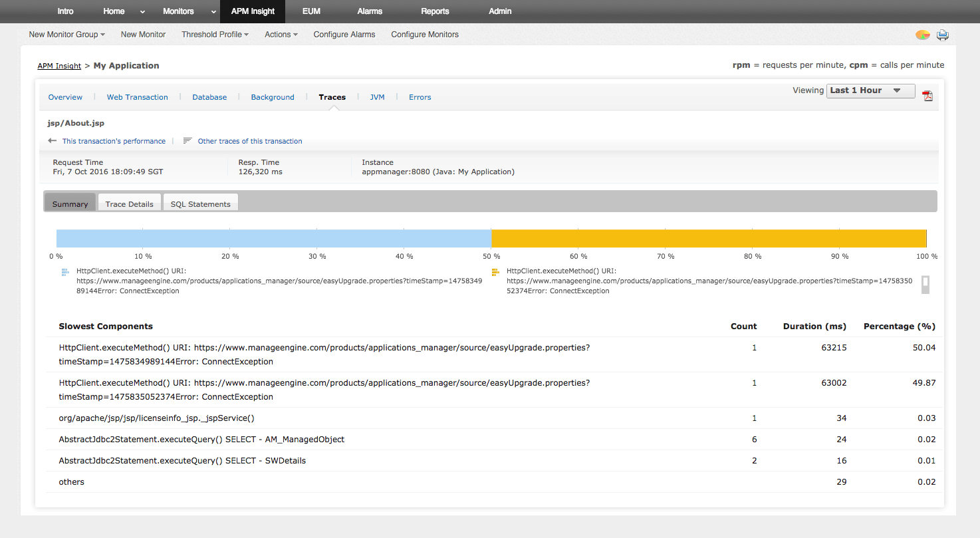Switch to the JVM tab
The height and width of the screenshot is (538, 980).
click(x=377, y=97)
